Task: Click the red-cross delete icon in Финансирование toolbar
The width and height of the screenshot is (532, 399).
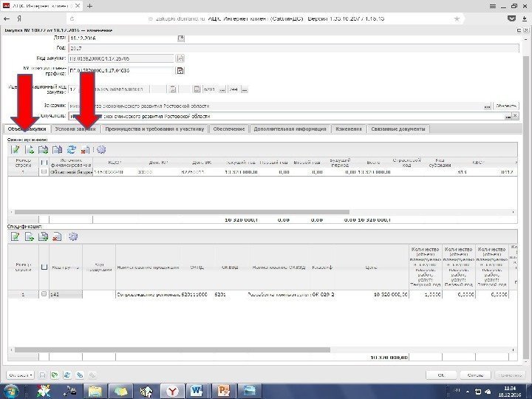Action: click(x=85, y=149)
